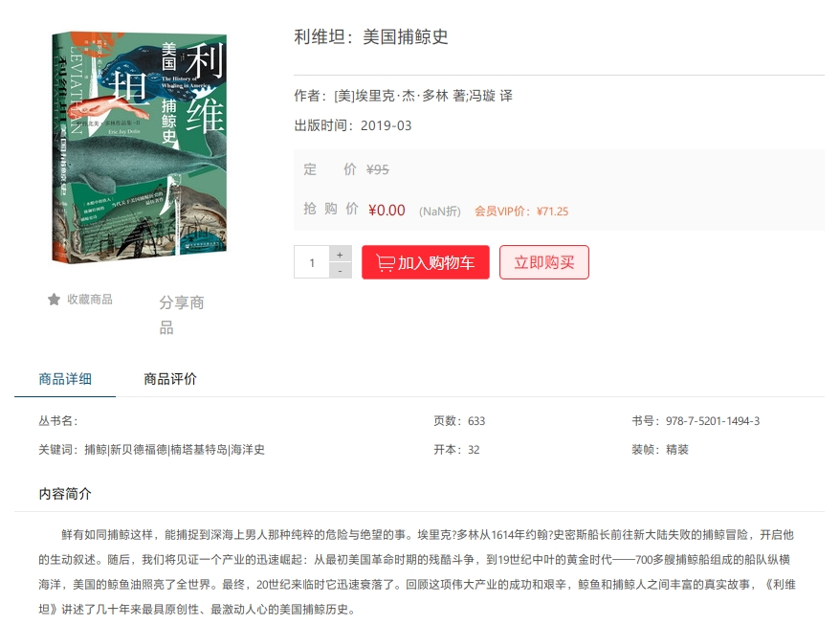Select the keyword 捕鲸

pyautogui.click(x=96, y=450)
